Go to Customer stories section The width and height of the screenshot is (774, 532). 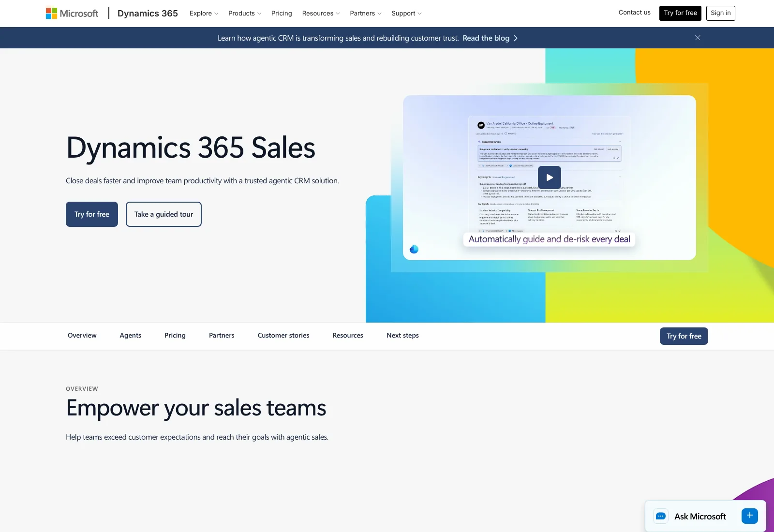pyautogui.click(x=283, y=335)
